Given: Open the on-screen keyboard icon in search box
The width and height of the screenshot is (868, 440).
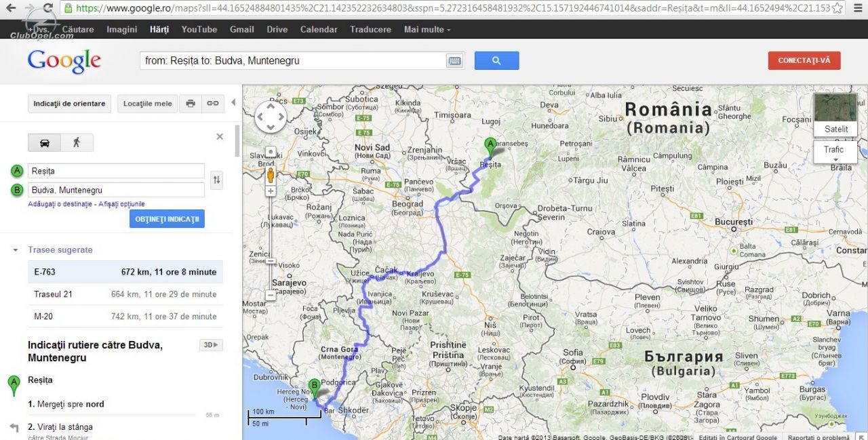Looking at the screenshot, I should (454, 61).
